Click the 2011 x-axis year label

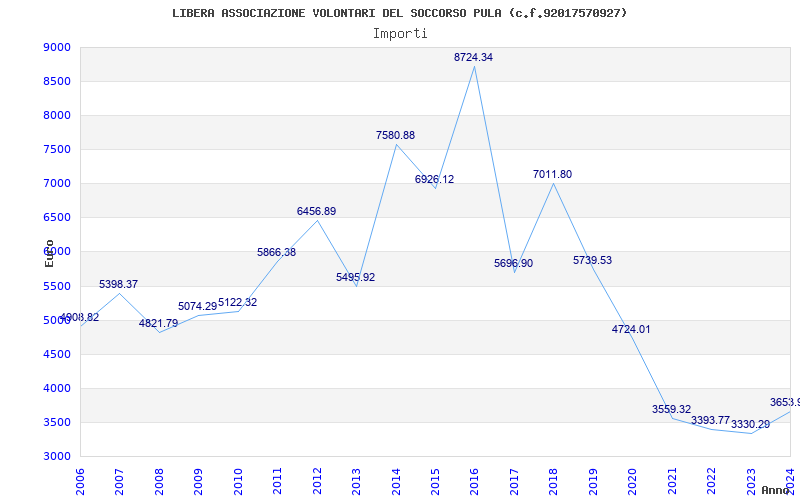(x=278, y=482)
